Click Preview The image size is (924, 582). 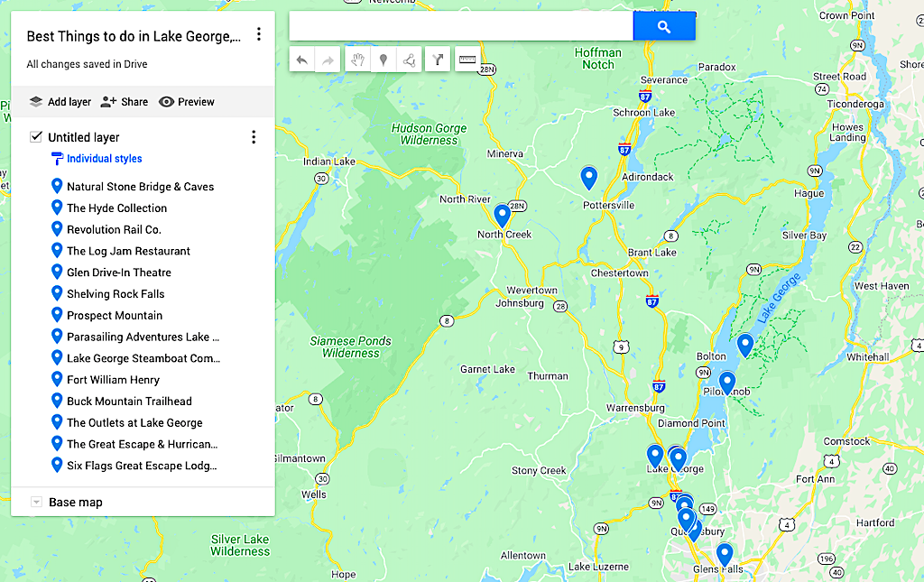click(x=187, y=102)
